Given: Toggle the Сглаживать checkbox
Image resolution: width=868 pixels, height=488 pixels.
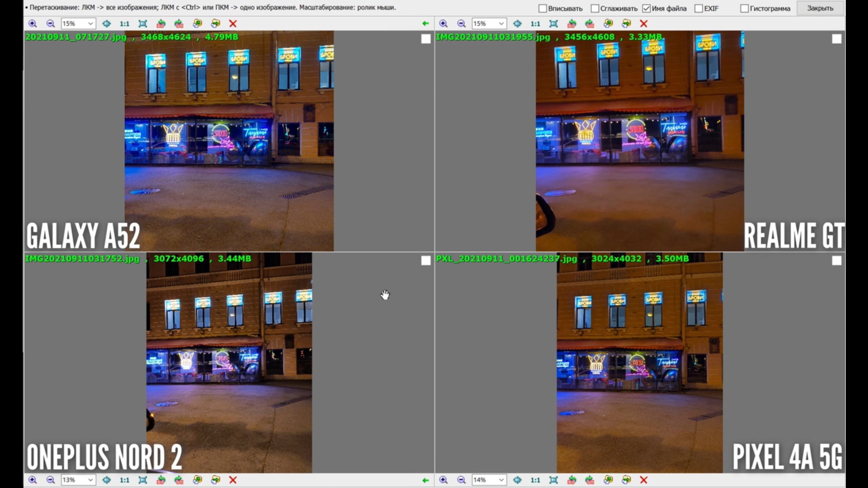Looking at the screenshot, I should pyautogui.click(x=595, y=9).
